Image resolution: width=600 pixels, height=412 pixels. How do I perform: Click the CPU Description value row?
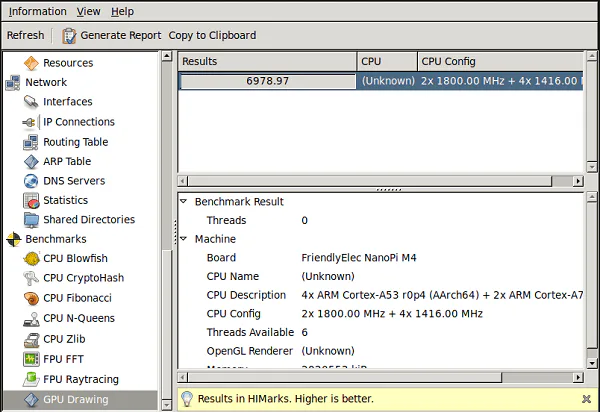click(442, 295)
